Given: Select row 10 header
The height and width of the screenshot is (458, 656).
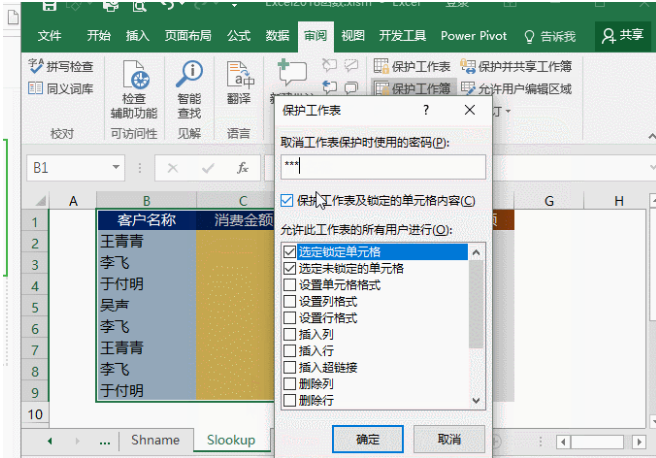Looking at the screenshot, I should pos(35,415).
